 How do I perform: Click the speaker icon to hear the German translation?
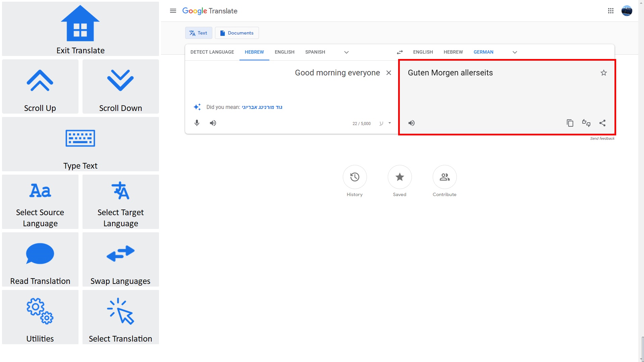click(411, 123)
